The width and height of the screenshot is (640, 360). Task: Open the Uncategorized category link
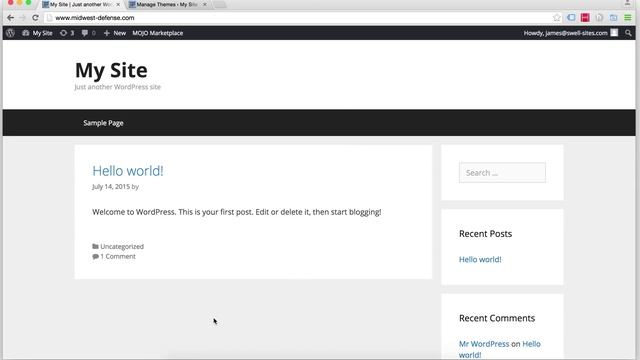122,247
